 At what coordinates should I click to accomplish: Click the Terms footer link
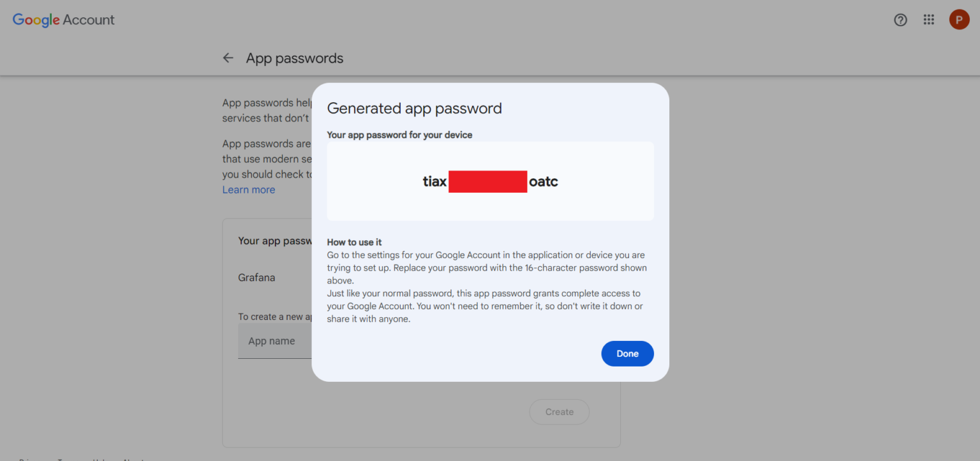(x=64, y=459)
